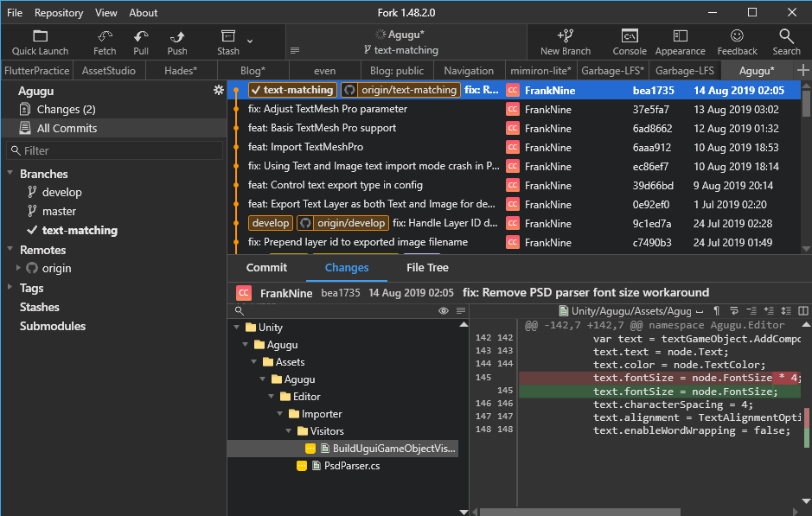Select the develop branch in the sidebar
This screenshot has height=516, width=812.
coord(61,192)
